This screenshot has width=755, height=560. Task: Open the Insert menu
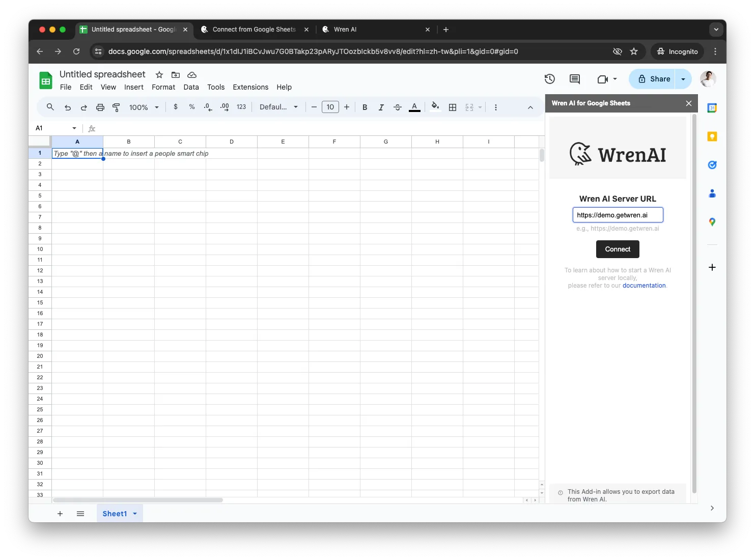click(x=134, y=87)
